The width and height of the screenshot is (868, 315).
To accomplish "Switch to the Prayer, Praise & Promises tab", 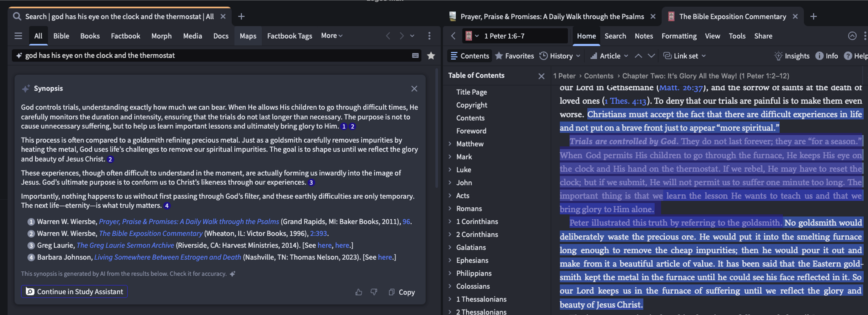I will tap(552, 17).
